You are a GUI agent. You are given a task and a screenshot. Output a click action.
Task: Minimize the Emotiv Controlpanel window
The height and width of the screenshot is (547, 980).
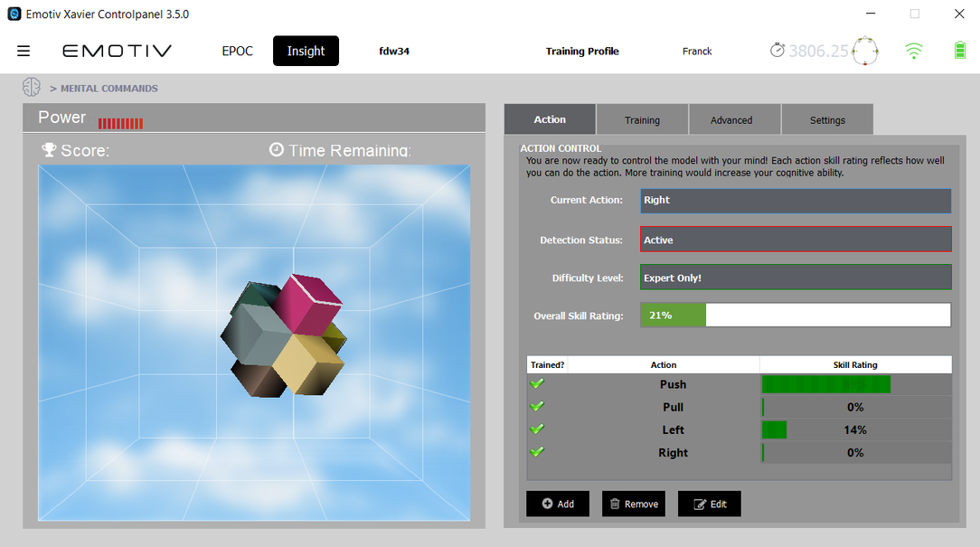pos(870,14)
